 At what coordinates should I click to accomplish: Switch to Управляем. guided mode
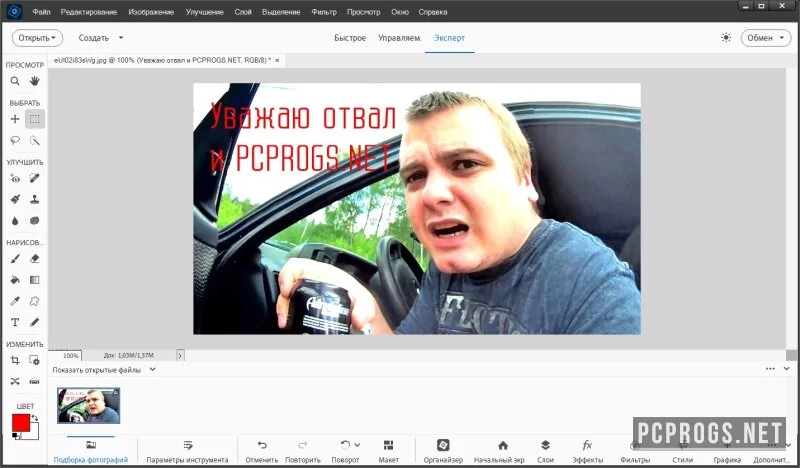[400, 38]
